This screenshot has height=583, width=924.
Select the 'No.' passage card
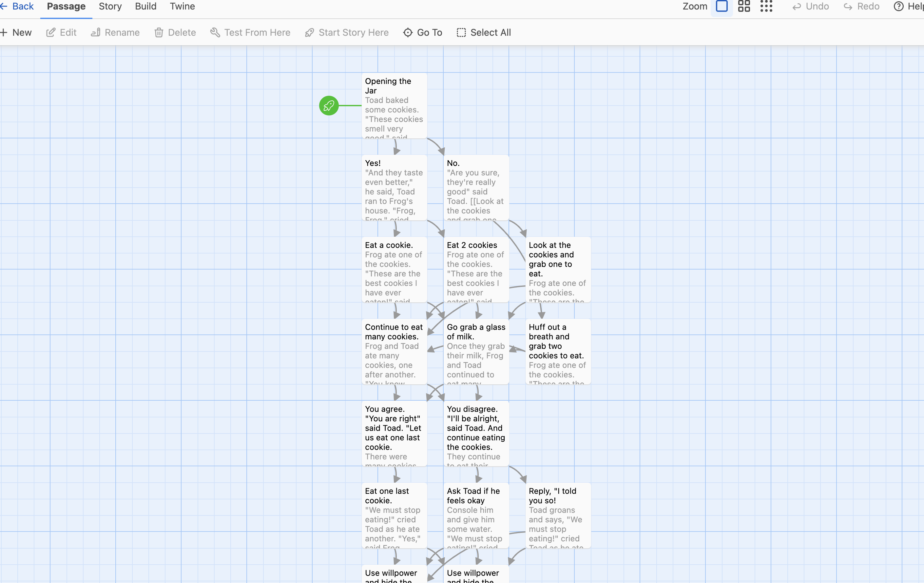476,188
